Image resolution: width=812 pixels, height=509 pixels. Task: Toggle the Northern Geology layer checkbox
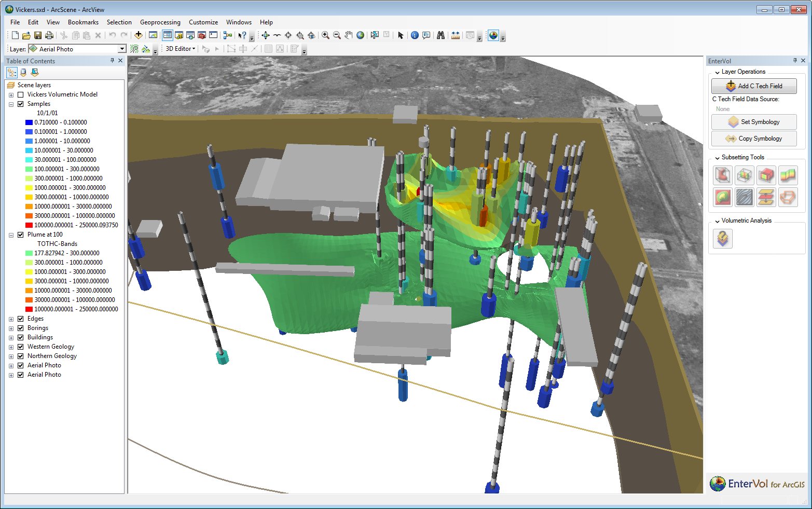pos(21,356)
